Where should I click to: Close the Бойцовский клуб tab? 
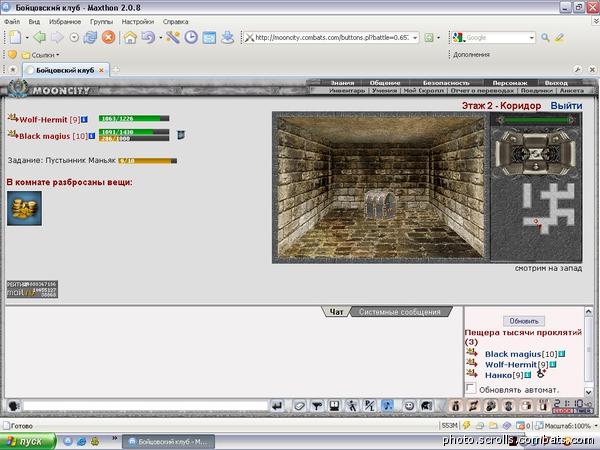coord(101,70)
